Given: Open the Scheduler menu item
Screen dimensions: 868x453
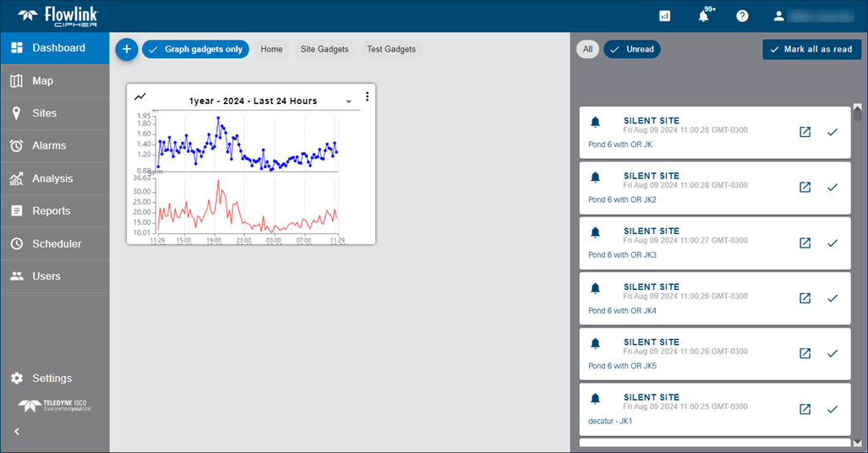Looking at the screenshot, I should click(57, 243).
